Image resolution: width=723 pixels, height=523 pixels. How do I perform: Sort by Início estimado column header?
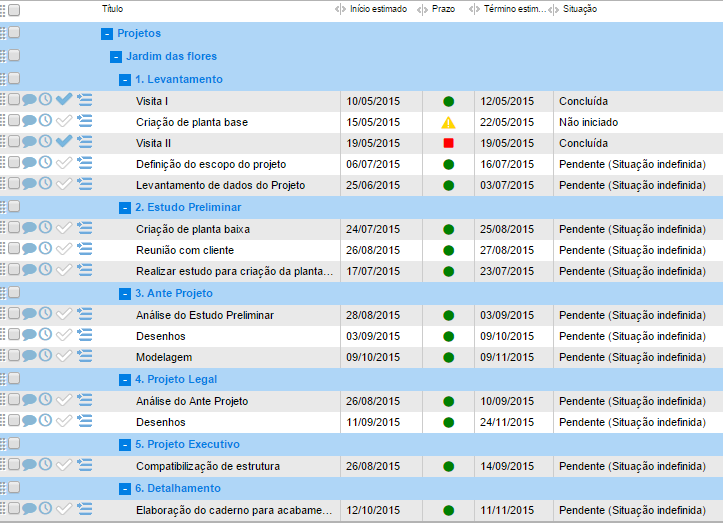click(379, 9)
